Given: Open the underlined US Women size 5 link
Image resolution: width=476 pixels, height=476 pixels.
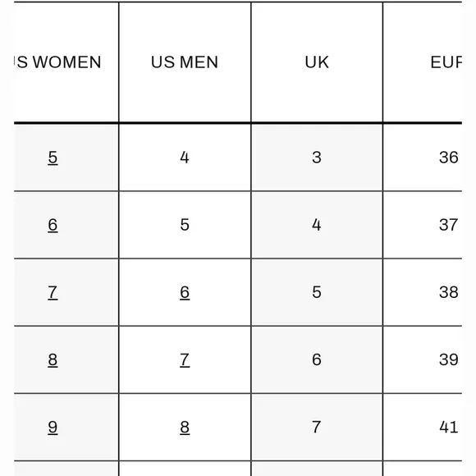Looking at the screenshot, I should tap(53, 158).
